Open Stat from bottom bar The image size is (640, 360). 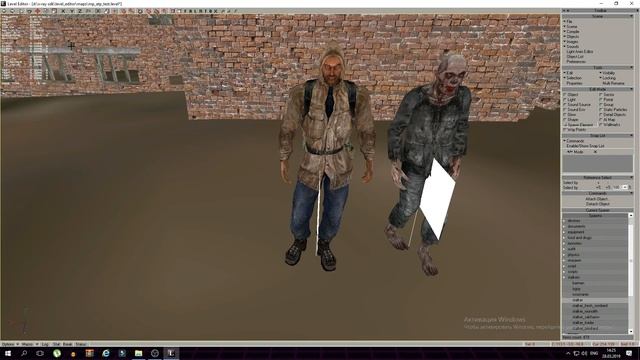(56, 344)
